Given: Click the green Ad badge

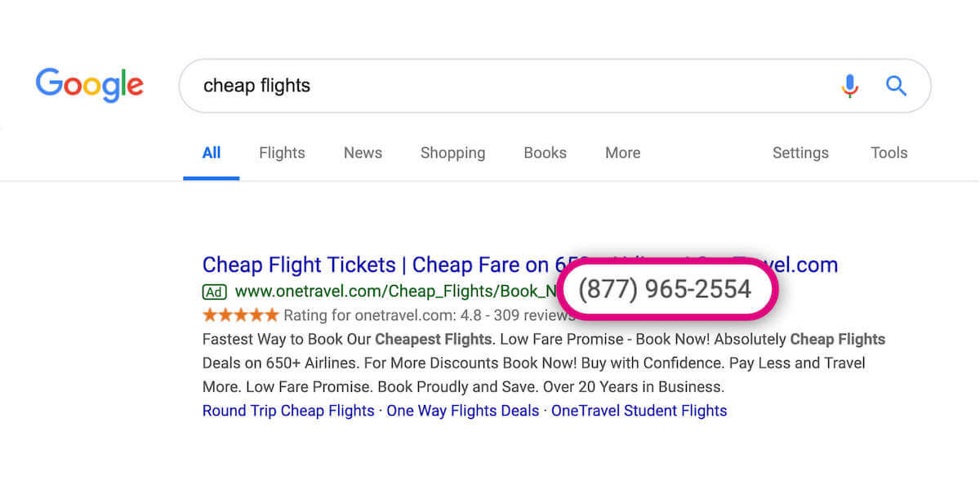Looking at the screenshot, I should point(214,291).
